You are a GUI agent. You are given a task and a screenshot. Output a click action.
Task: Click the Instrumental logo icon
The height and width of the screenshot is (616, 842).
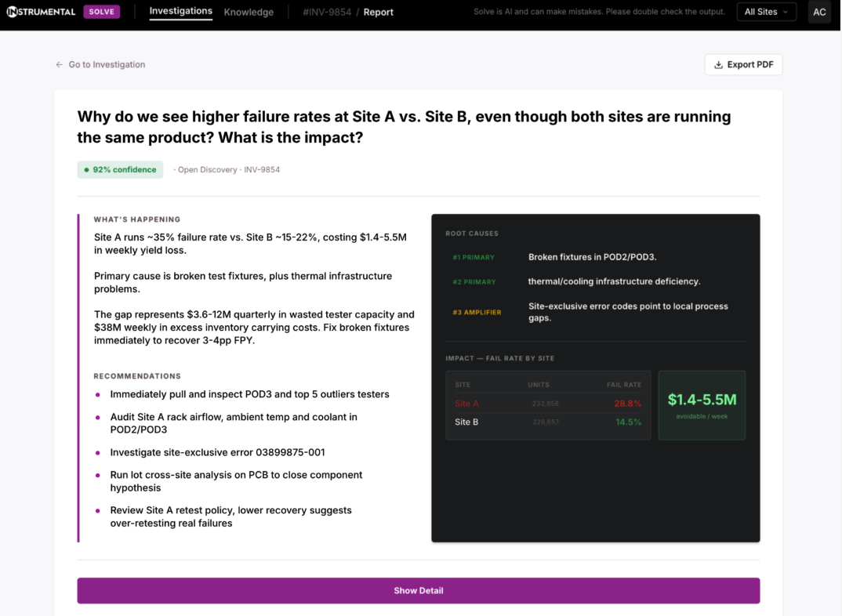pyautogui.click(x=12, y=12)
